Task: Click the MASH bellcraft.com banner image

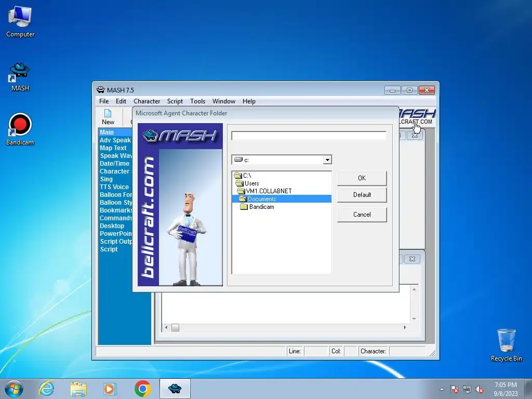Action: (180, 205)
